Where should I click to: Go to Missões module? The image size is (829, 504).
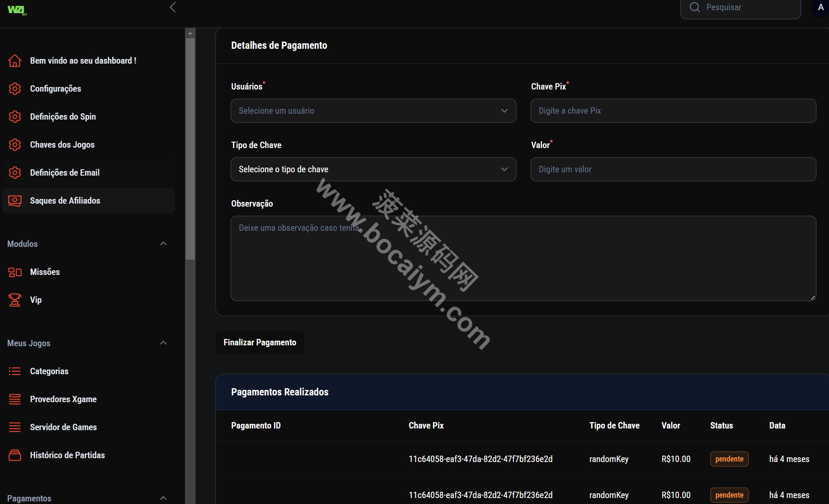click(x=89, y=272)
